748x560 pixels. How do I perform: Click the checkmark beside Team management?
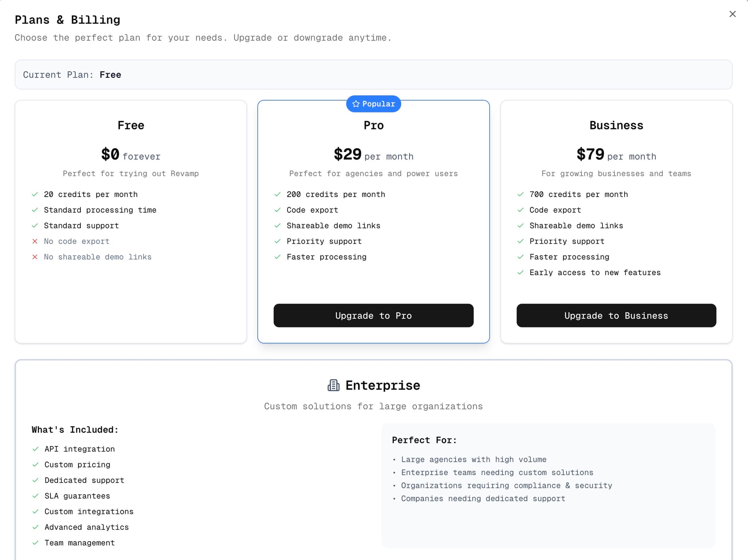pyautogui.click(x=36, y=543)
